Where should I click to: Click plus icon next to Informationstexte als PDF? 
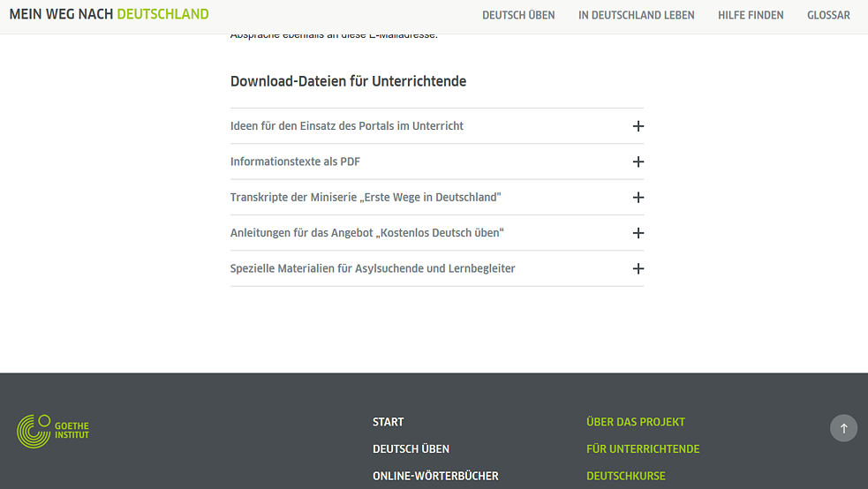pyautogui.click(x=638, y=162)
